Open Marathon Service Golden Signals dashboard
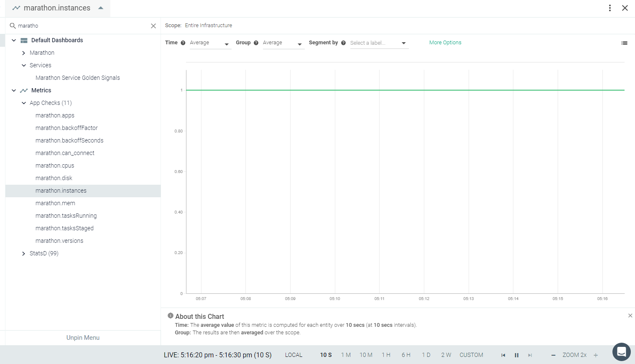Screen dimensions: 635x364 [78, 78]
